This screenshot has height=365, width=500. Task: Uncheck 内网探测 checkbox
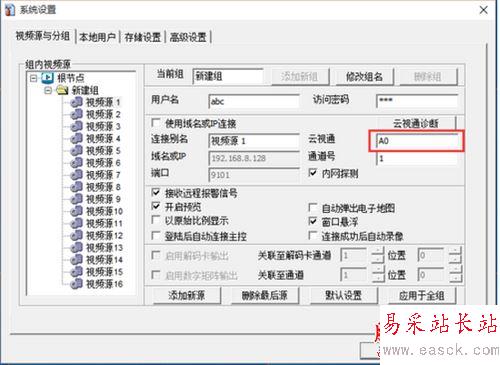click(x=313, y=173)
